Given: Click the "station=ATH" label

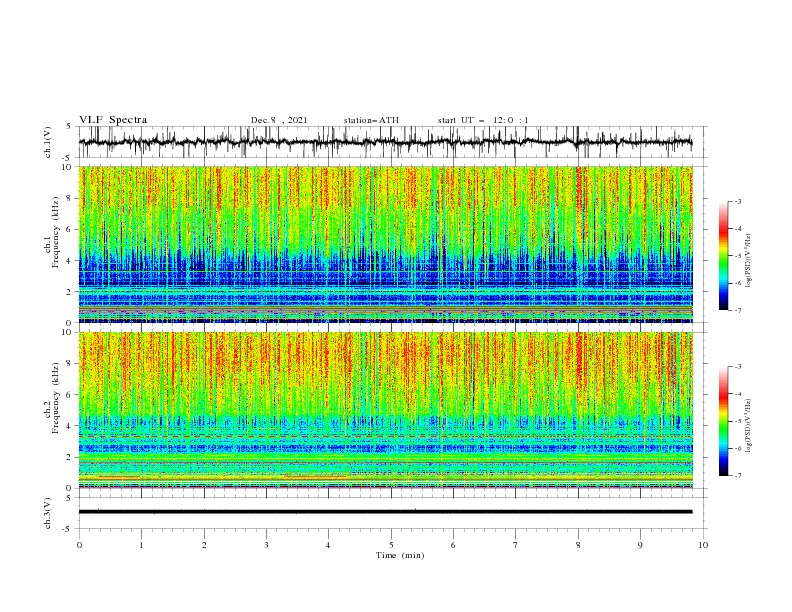Looking at the screenshot, I should tap(371, 120).
